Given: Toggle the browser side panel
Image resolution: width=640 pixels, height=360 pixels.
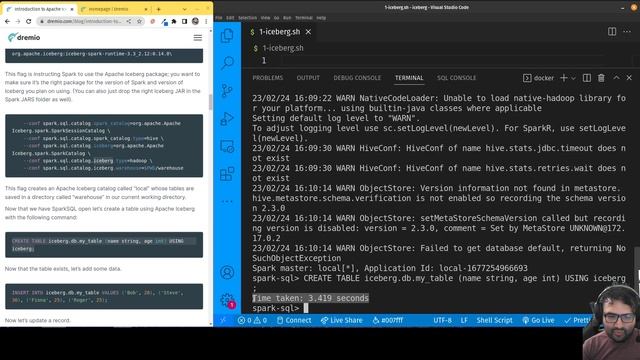Looking at the screenshot, I should [184, 21].
